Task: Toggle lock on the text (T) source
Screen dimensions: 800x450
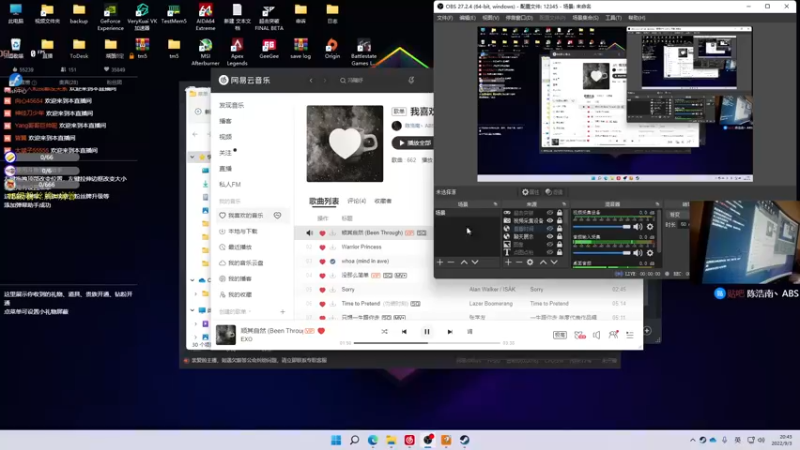Action: (560, 252)
